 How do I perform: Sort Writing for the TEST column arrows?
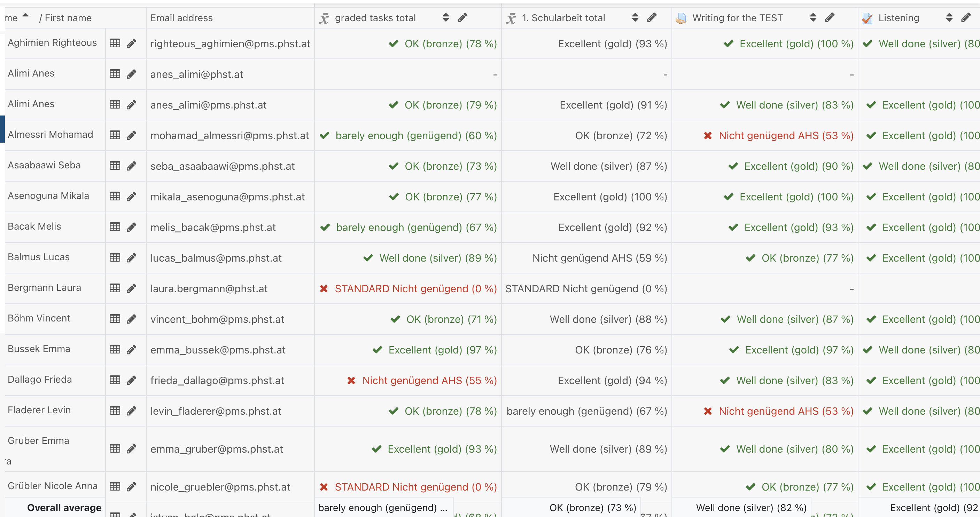point(813,18)
